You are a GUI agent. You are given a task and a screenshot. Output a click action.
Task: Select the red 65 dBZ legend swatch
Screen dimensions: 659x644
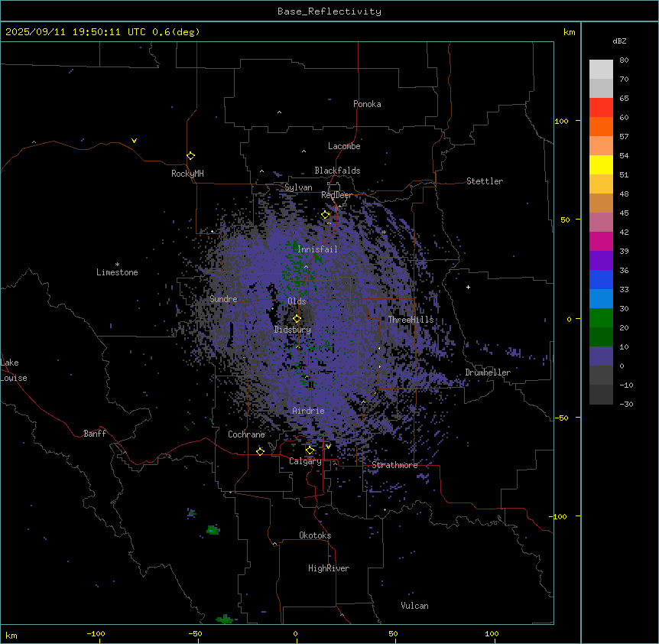coord(601,108)
